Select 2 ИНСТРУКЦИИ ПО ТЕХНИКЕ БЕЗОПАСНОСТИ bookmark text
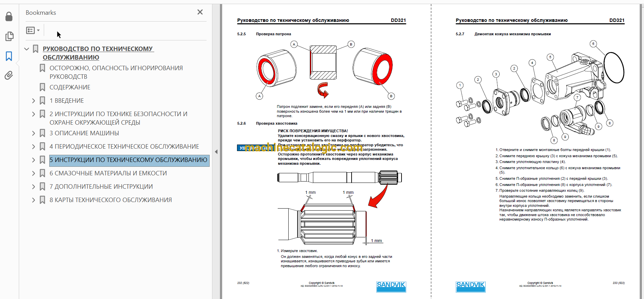The image size is (644, 299). [x=119, y=118]
